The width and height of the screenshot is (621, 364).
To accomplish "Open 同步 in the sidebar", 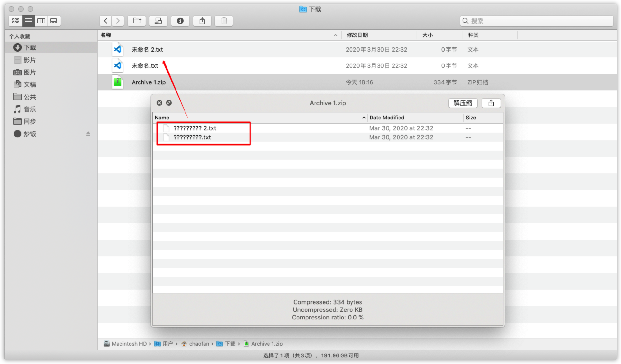I will [x=51, y=121].
